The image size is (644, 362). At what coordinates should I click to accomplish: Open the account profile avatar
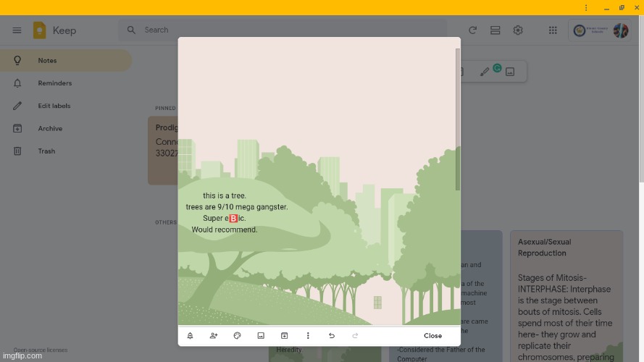coord(621,30)
